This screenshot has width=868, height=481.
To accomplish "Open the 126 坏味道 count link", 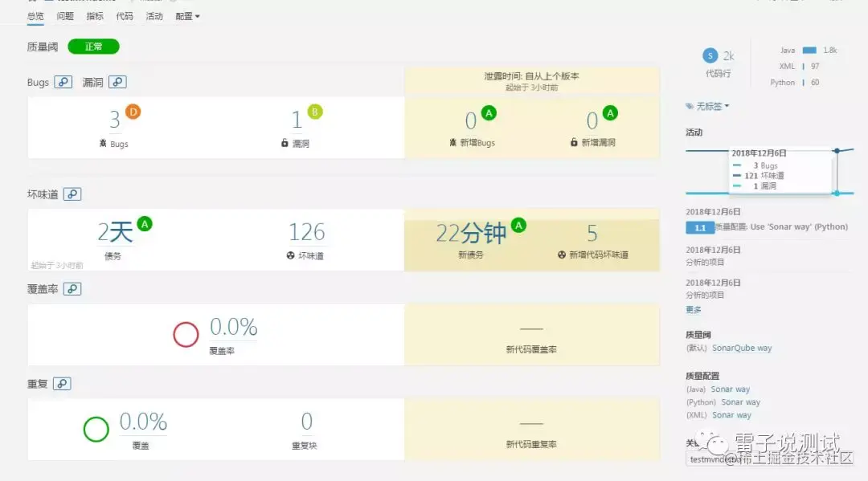I will pos(307,233).
